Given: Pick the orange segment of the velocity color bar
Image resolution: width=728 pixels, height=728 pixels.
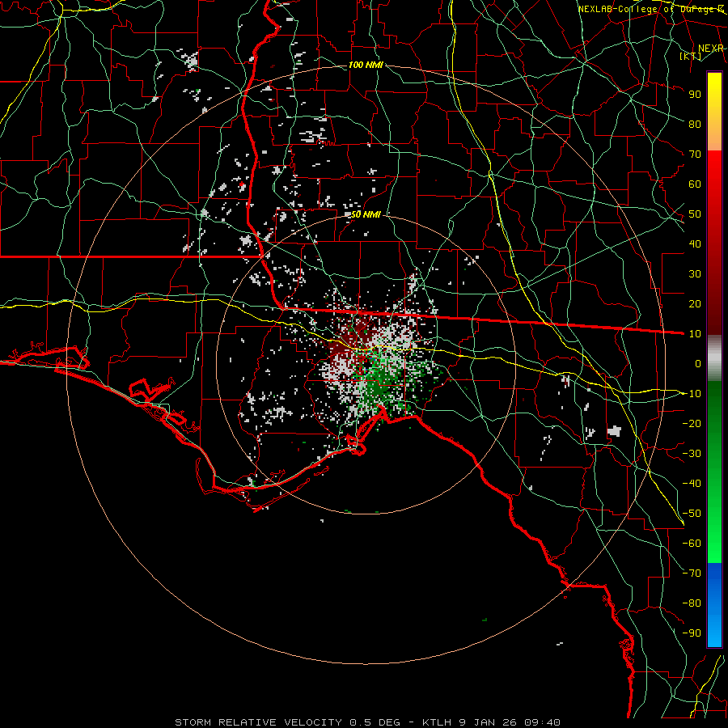Looking at the screenshot, I should point(714,134).
